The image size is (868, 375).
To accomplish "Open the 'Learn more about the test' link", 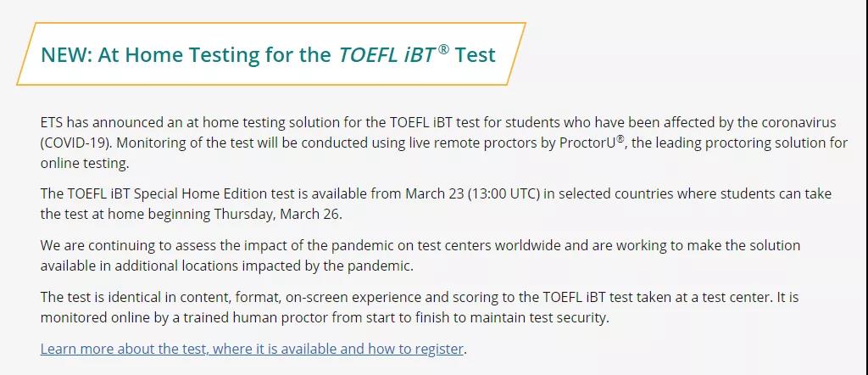I will click(x=251, y=349).
